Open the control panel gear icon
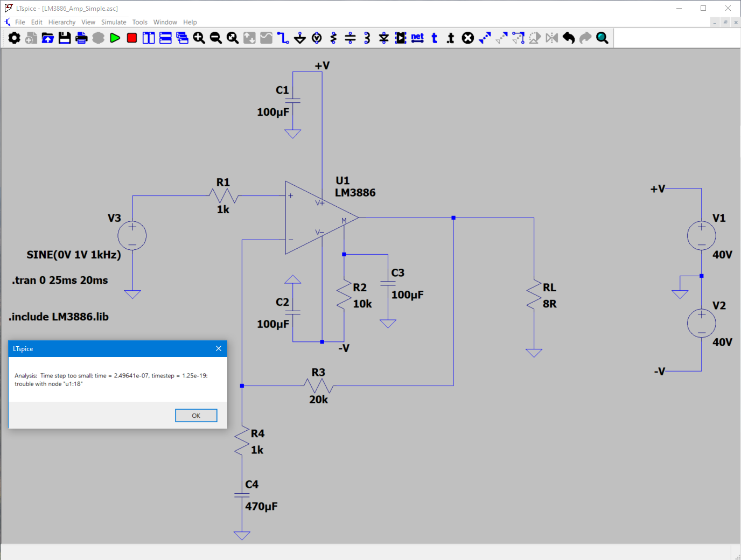Image resolution: width=741 pixels, height=560 pixels. point(15,38)
